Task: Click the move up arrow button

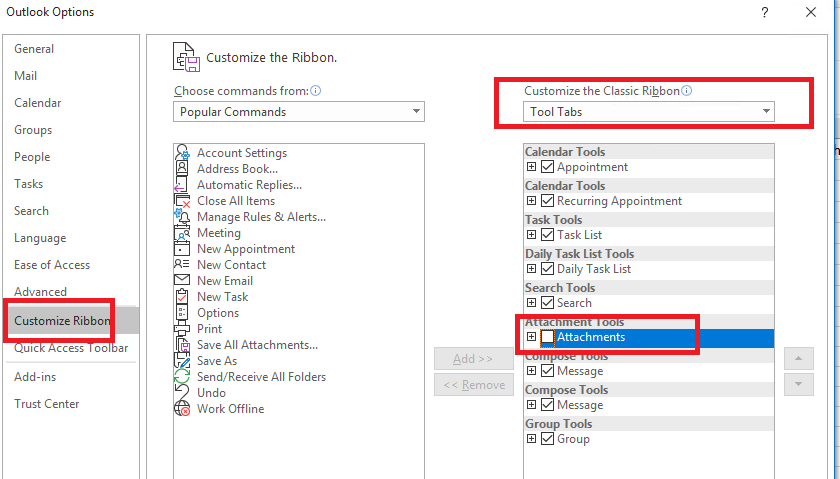Action: pos(798,358)
